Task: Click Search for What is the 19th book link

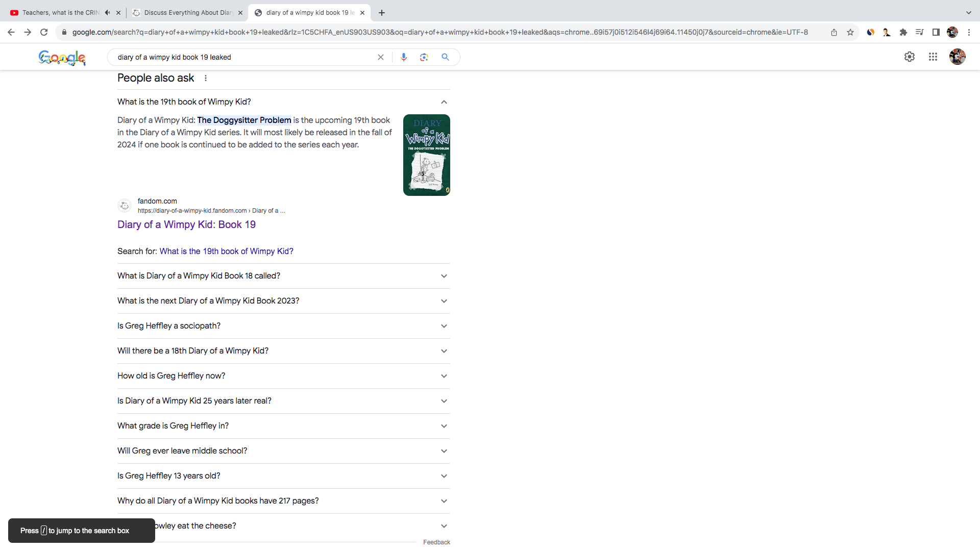Action: click(x=226, y=252)
